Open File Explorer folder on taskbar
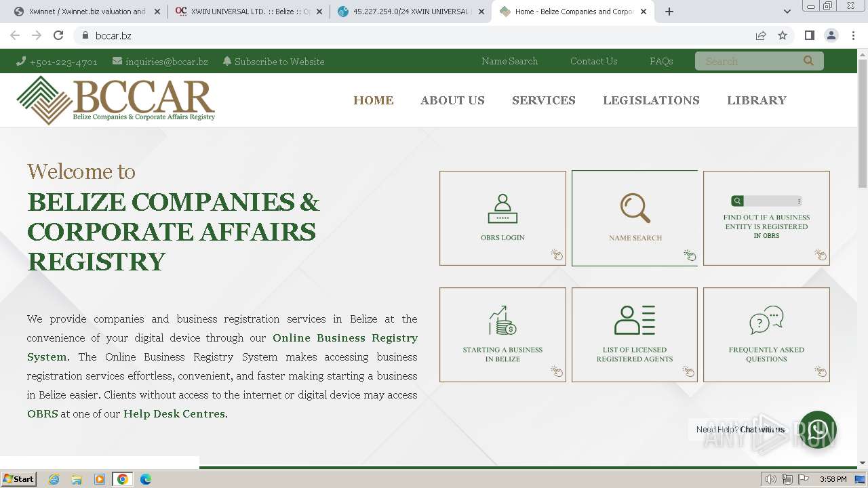Viewport: 868px width, 488px height. click(x=77, y=479)
